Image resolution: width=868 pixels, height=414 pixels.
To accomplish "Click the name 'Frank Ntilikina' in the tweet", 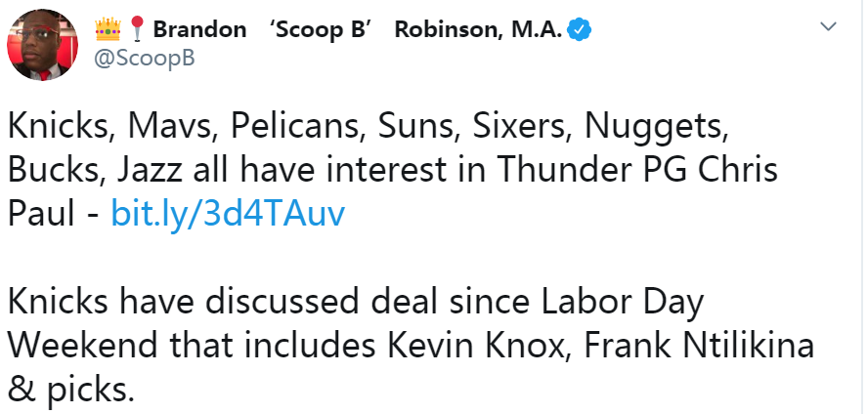I will pos(699,346).
